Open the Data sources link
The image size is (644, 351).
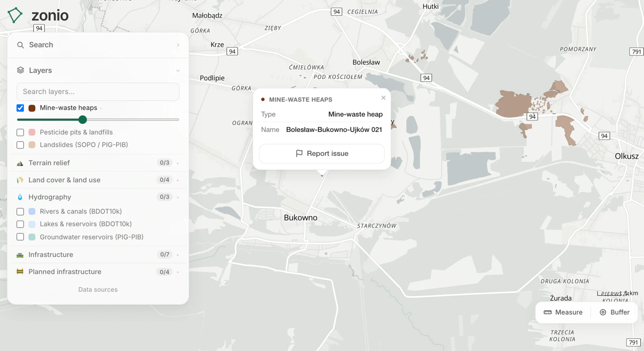[x=98, y=290]
